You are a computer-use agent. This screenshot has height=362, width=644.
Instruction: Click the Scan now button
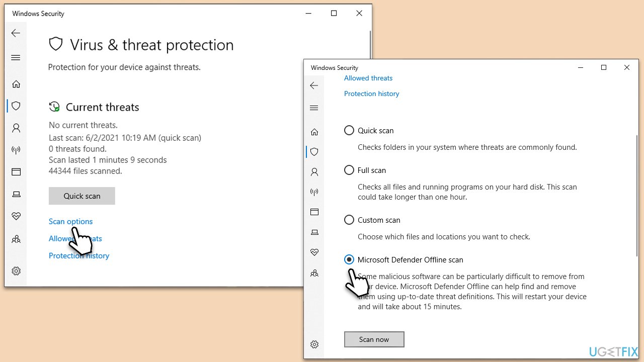[x=374, y=339]
